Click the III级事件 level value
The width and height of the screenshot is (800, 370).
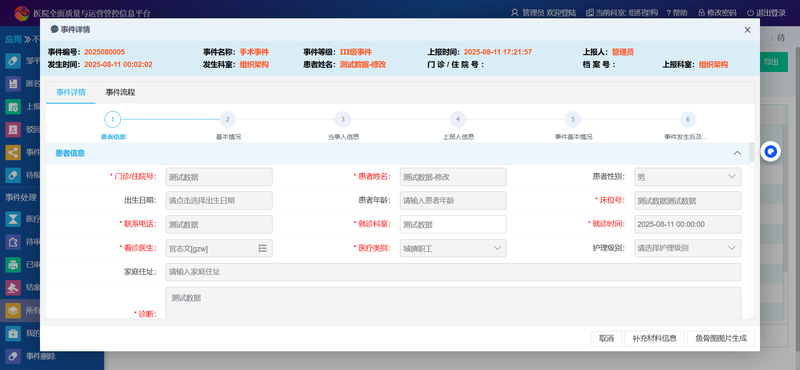click(356, 52)
